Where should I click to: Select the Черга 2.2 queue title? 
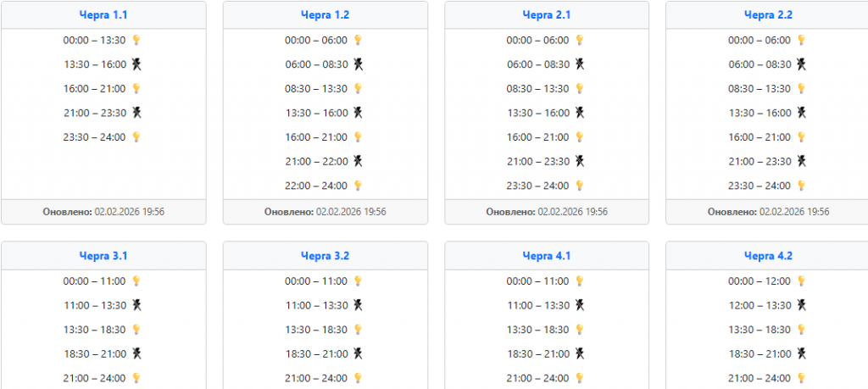tap(768, 14)
